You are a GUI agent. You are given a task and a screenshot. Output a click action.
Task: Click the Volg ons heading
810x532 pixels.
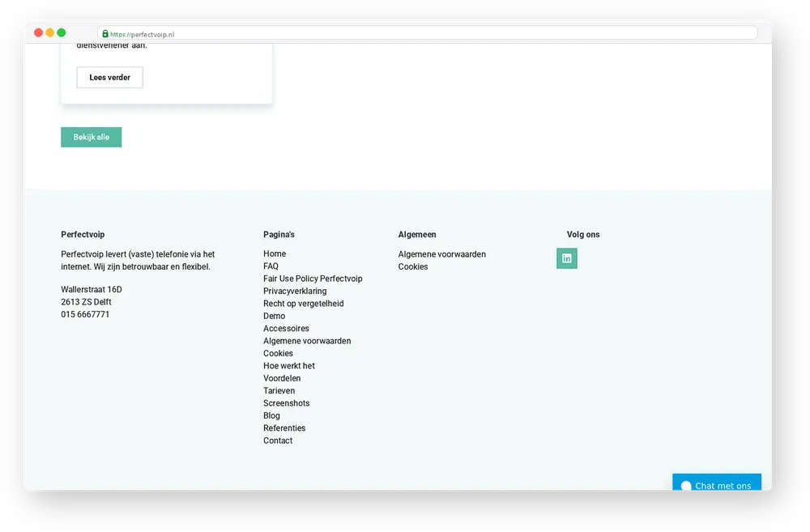point(582,234)
